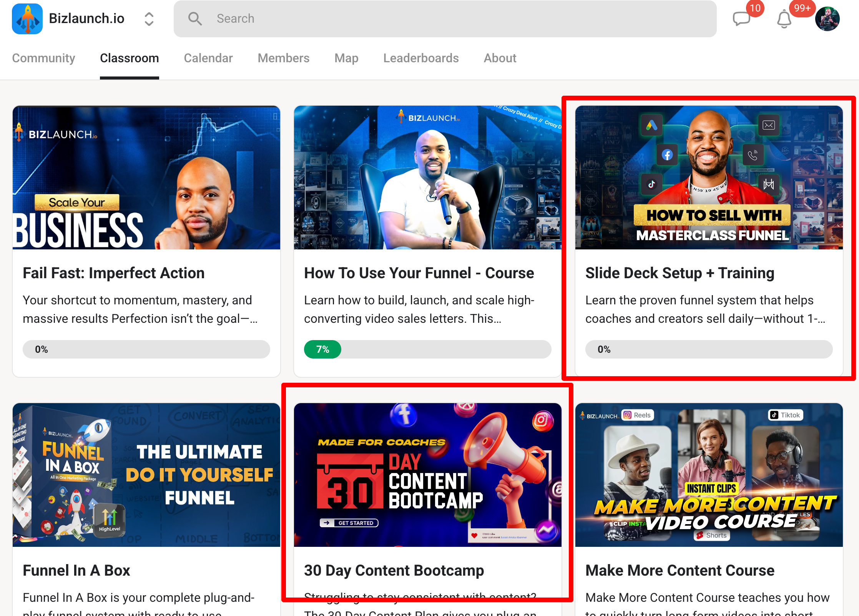Click the Bizlaunch.io rocket logo
859x616 pixels.
(27, 19)
